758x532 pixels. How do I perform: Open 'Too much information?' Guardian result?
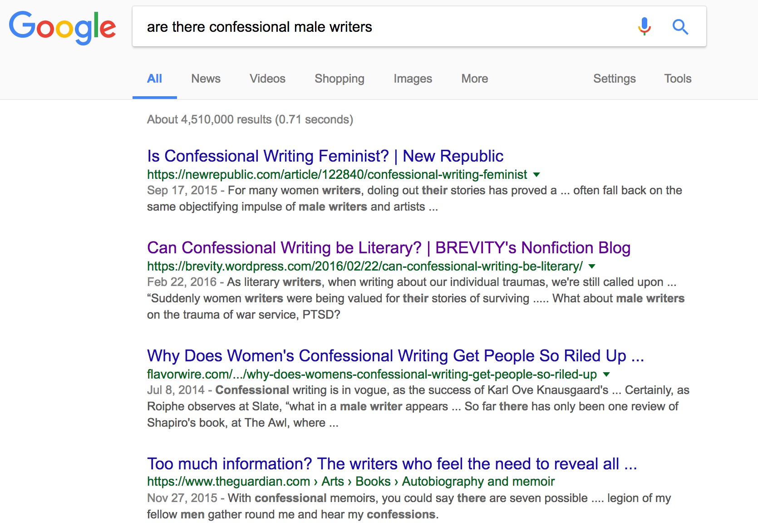[x=392, y=464]
